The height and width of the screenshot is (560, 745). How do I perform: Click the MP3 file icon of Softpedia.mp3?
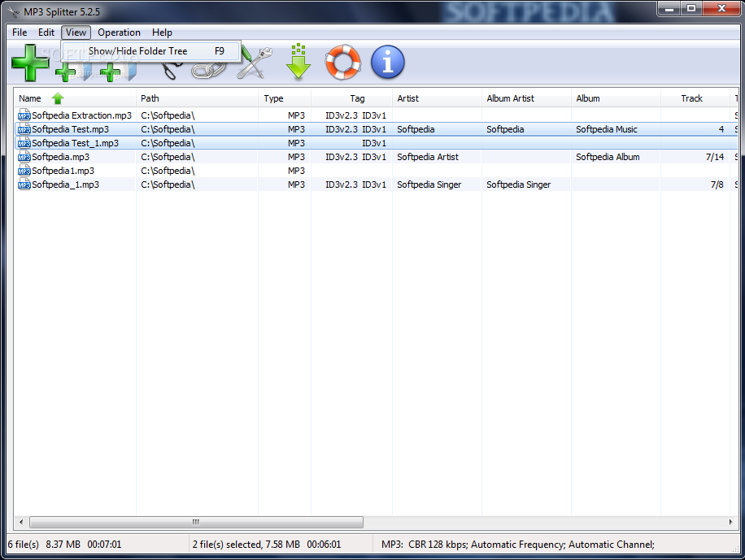pyautogui.click(x=24, y=157)
